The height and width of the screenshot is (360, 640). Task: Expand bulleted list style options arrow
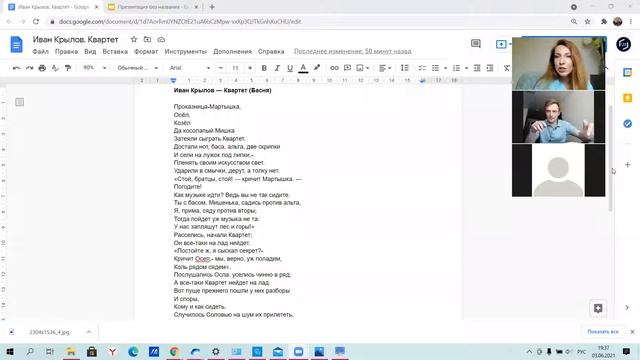point(445,68)
